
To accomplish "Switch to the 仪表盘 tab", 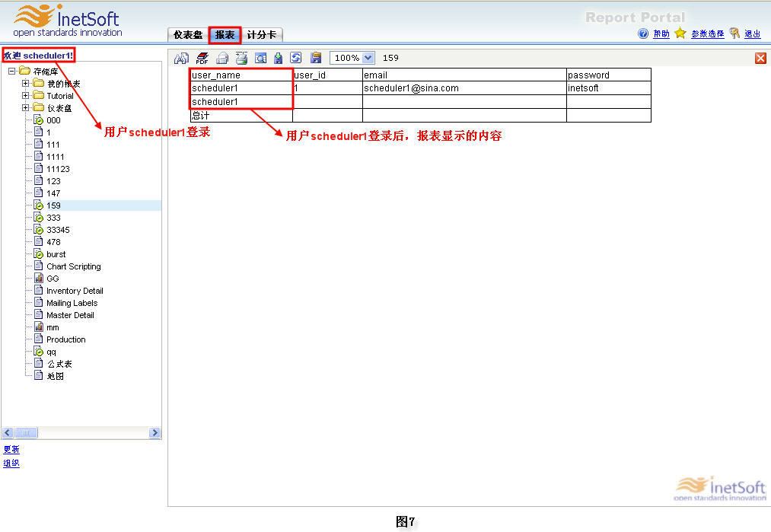I will click(x=187, y=35).
